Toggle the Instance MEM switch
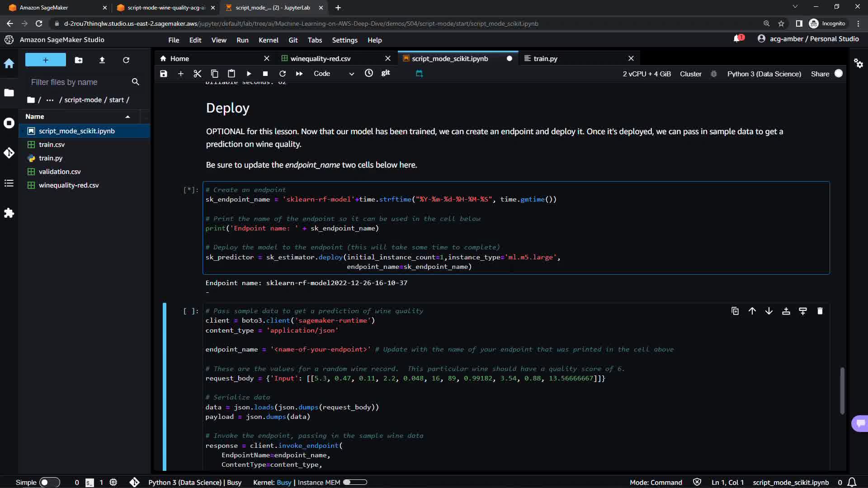This screenshot has width=868, height=488. point(354,482)
